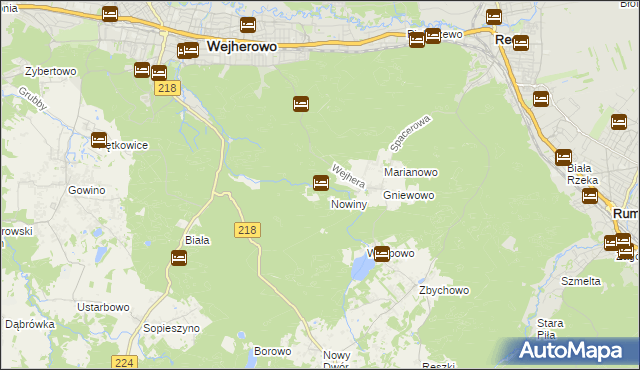Click the hotel icon over the Wyspowo label
Image resolution: width=640 pixels, height=370 pixels.
(x=382, y=254)
